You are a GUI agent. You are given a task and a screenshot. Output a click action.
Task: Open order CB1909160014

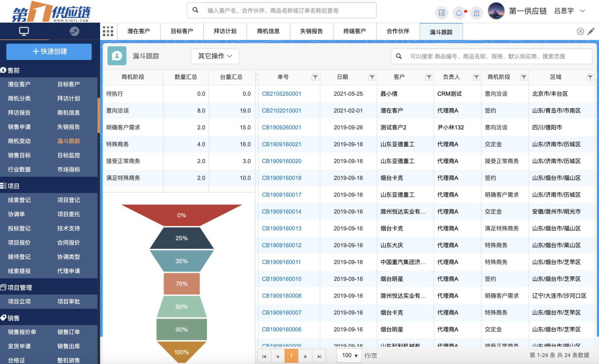(x=281, y=212)
